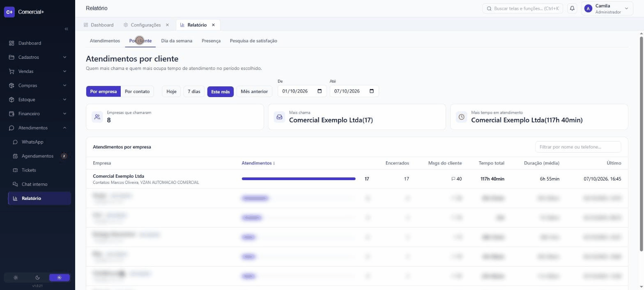Image resolution: width=644 pixels, height=290 pixels.
Task: Filter the period to Hoje
Action: 171,91
